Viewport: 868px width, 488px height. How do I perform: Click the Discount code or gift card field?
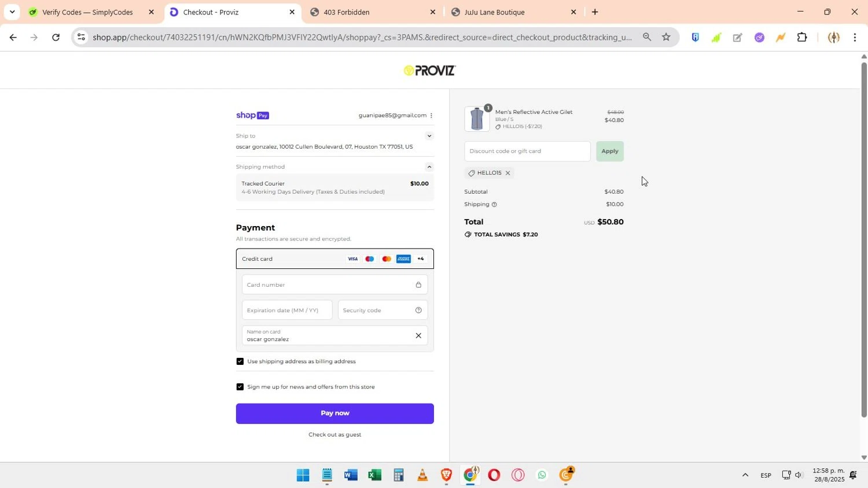(527, 151)
